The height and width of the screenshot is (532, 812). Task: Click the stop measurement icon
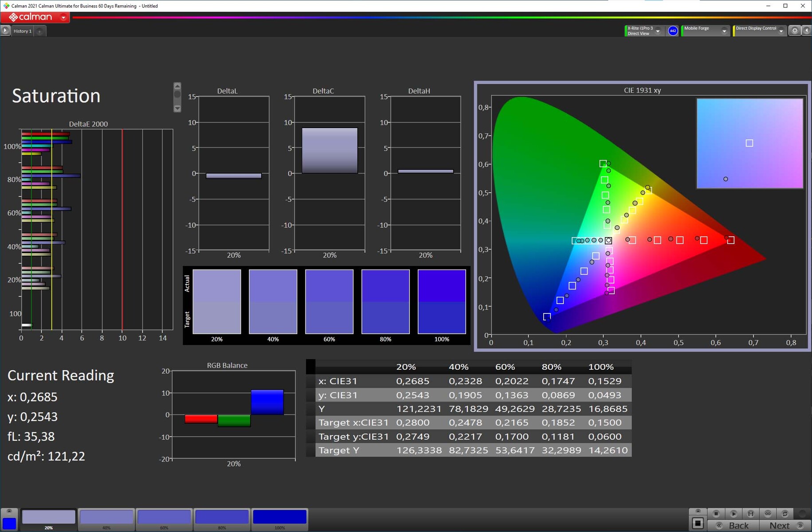point(716,513)
